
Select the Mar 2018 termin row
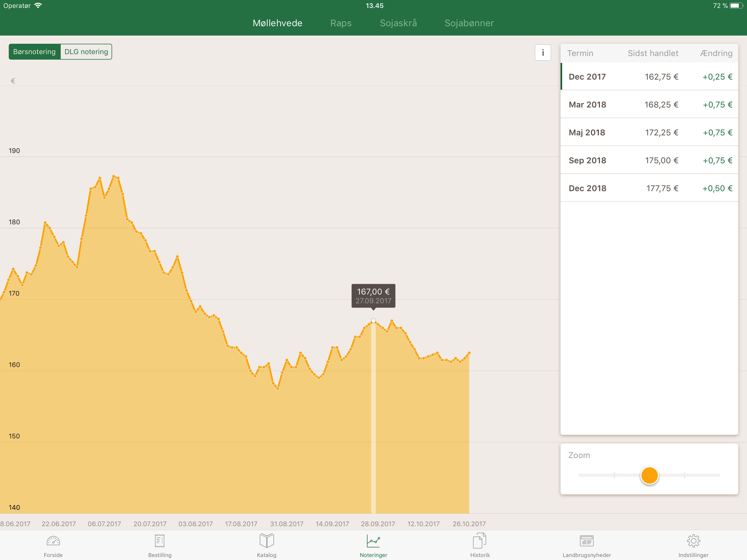click(x=649, y=104)
